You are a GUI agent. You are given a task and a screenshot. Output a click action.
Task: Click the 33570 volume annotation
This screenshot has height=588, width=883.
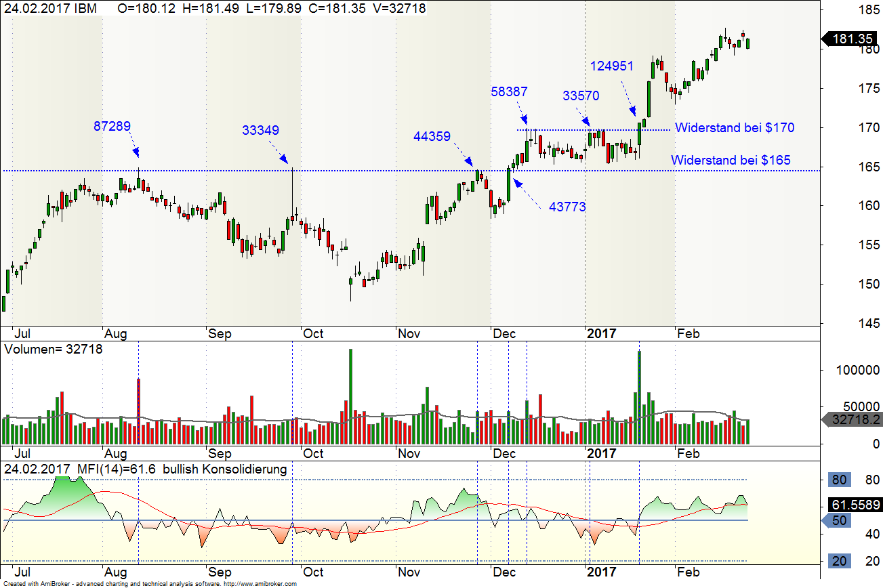pos(581,96)
